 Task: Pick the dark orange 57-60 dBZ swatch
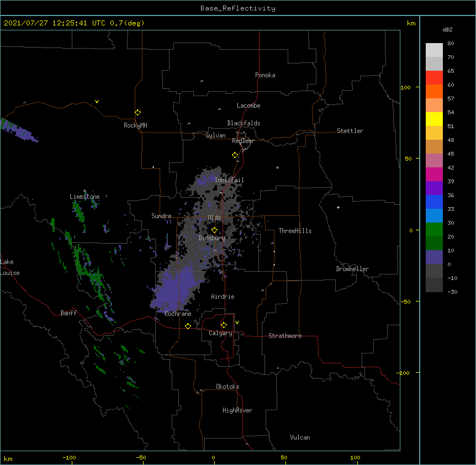(434, 91)
